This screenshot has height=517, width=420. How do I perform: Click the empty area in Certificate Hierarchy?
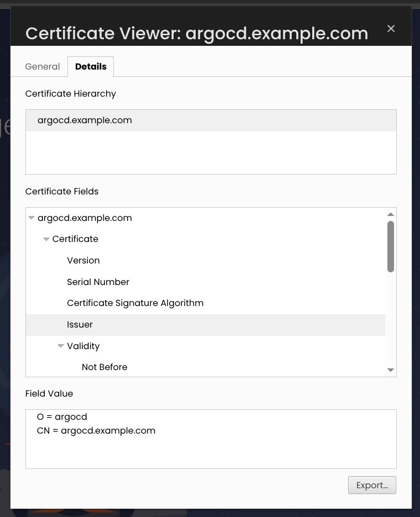coord(211,152)
